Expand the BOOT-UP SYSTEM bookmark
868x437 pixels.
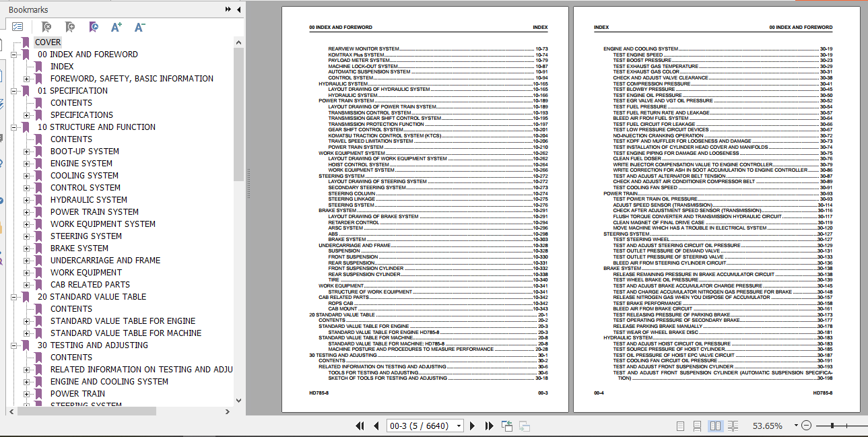(27, 152)
